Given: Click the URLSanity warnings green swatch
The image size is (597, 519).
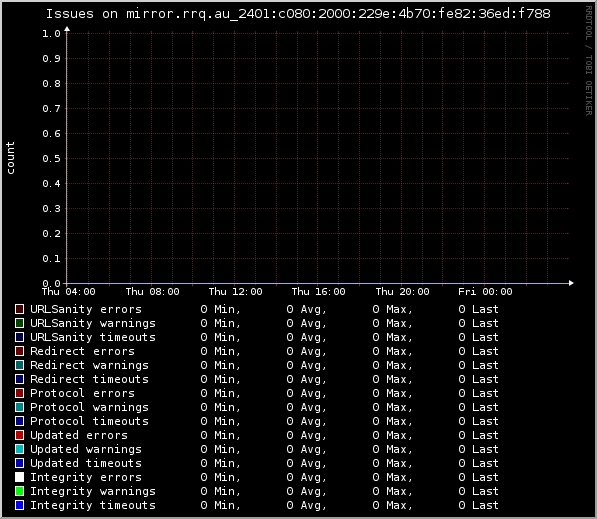Looking at the screenshot, I should (x=19, y=323).
